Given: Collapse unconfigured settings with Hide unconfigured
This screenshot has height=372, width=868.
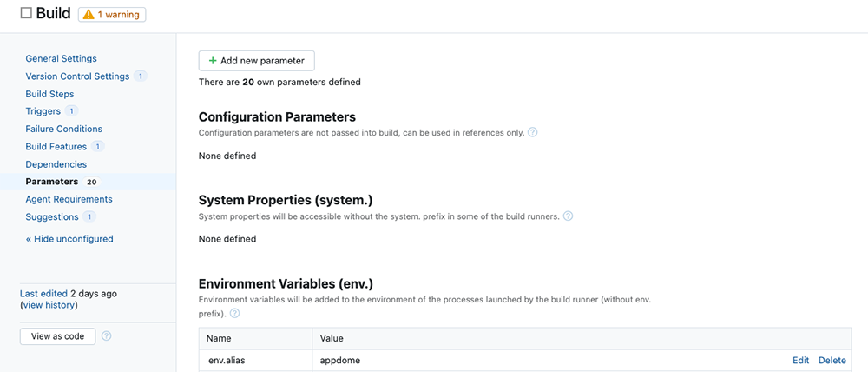Looking at the screenshot, I should (x=69, y=239).
